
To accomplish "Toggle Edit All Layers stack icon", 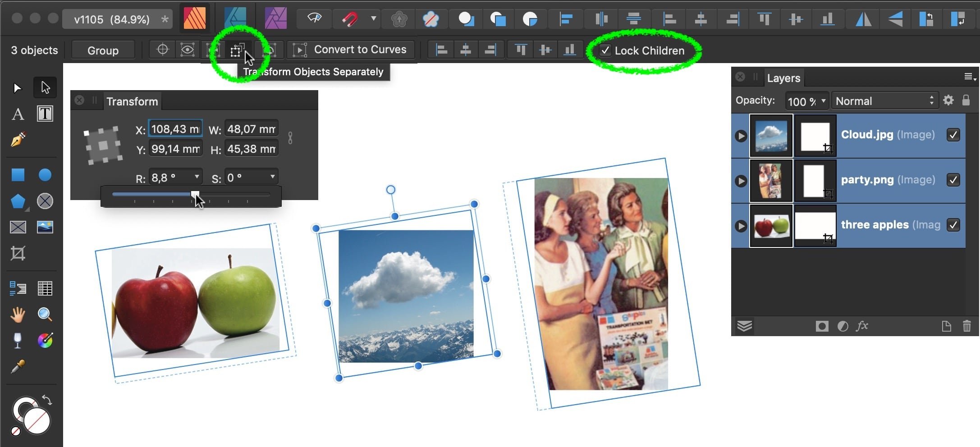I will pos(744,326).
